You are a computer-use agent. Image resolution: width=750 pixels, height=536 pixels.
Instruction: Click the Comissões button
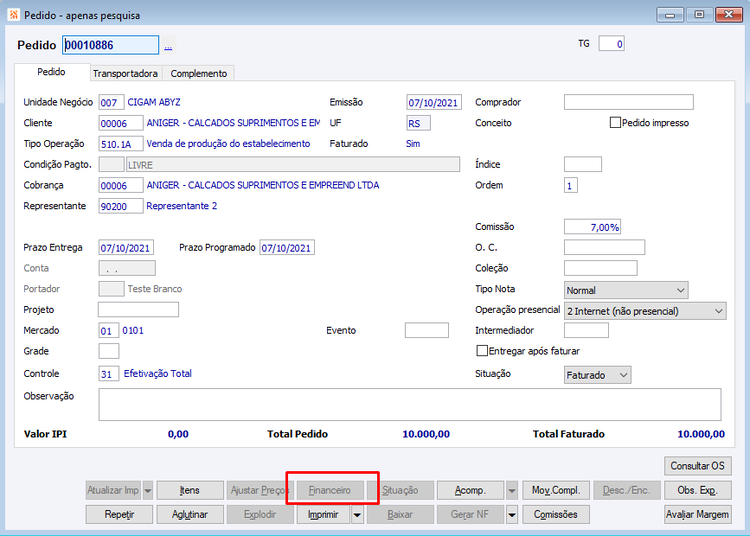[x=556, y=515]
